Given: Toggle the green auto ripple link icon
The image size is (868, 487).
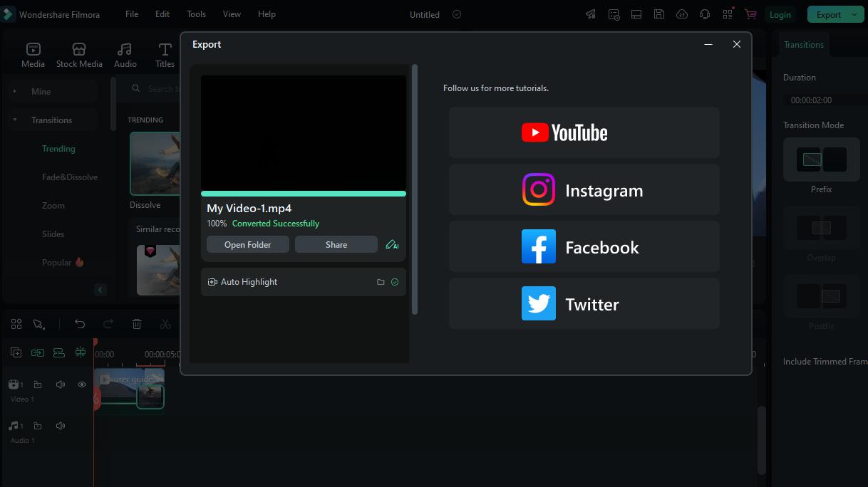Looking at the screenshot, I should click(x=37, y=352).
